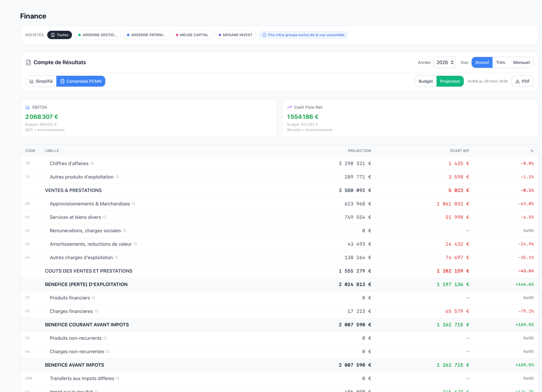The height and width of the screenshot is (392, 542).
Task: Inspect Services et biens divers via magnifier
Action: coord(105,217)
